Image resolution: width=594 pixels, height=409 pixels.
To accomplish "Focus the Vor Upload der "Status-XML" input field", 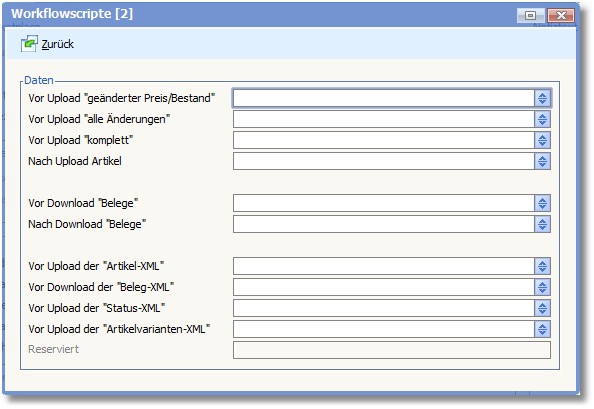I will click(x=384, y=308).
